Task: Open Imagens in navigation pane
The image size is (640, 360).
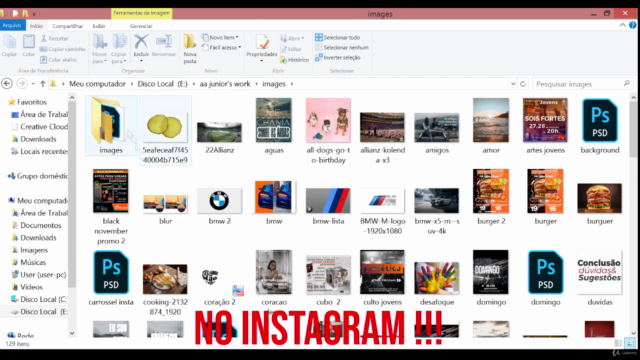Action: (x=34, y=250)
